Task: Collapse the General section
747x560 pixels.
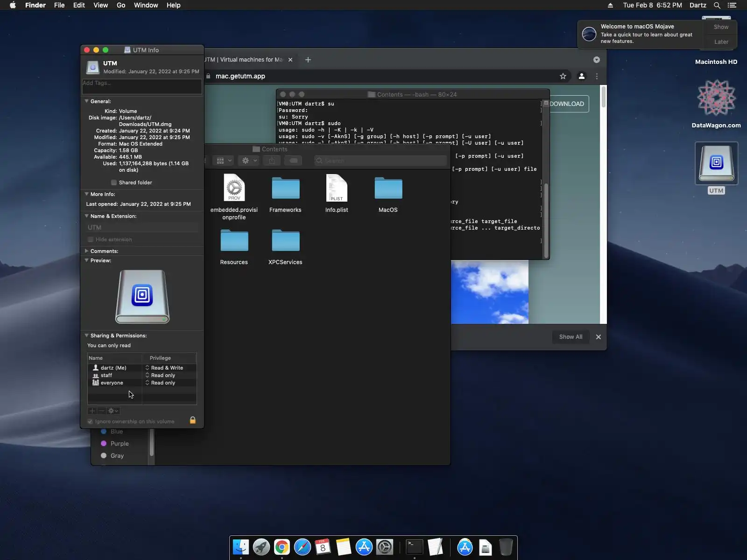Action: (x=86, y=101)
